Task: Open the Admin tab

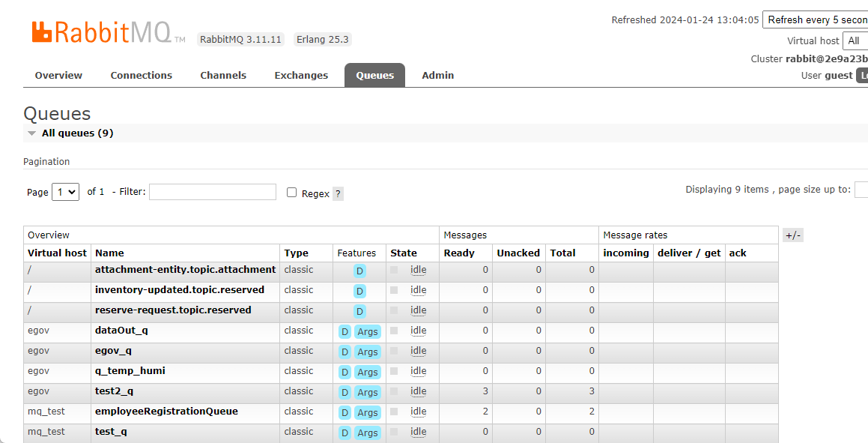Action: tap(437, 75)
